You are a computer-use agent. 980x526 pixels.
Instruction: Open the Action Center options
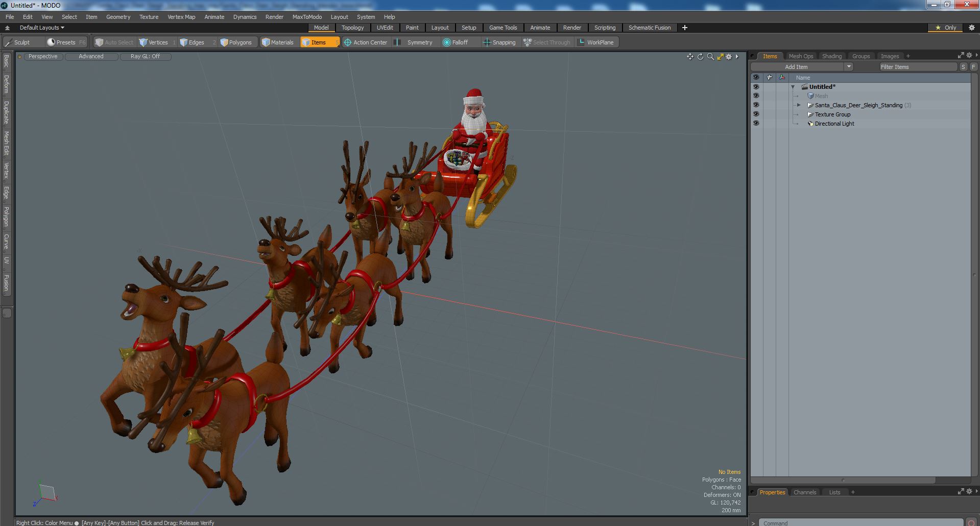pyautogui.click(x=366, y=42)
